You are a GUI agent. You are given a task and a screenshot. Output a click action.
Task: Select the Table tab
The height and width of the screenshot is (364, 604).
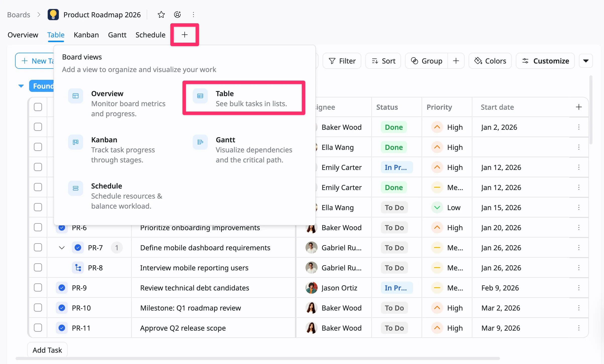pos(56,35)
